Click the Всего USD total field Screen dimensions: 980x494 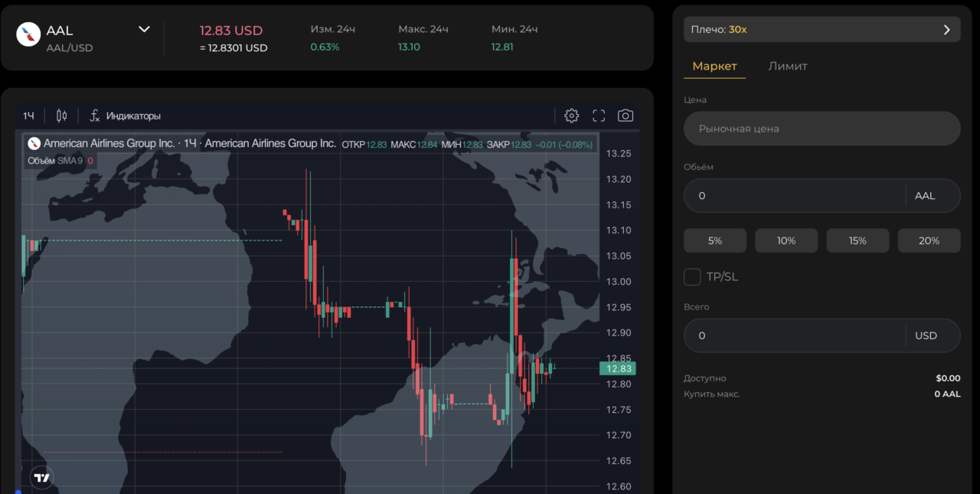pos(822,335)
